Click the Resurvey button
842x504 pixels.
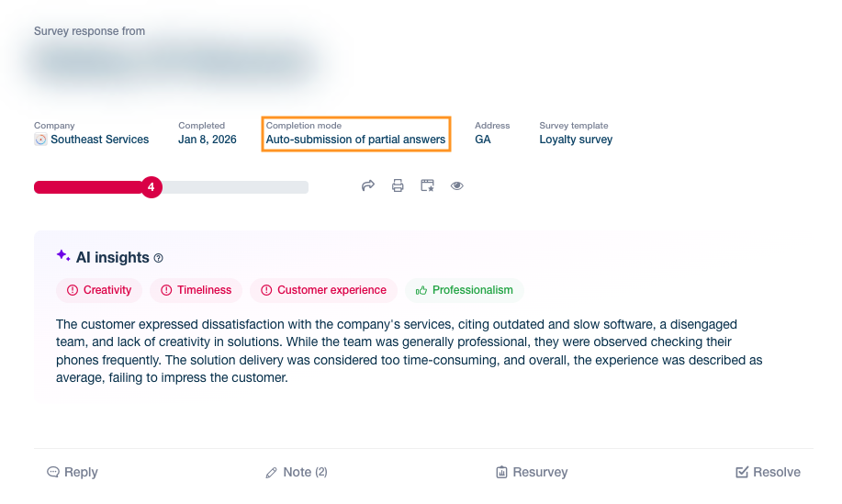(532, 472)
